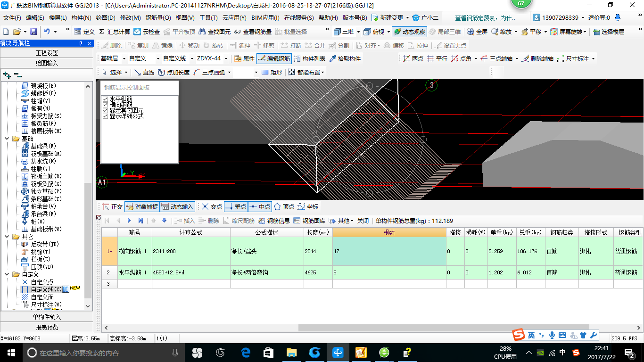Collapse 自定义 tree node
The height and width of the screenshot is (362, 644).
[8, 274]
